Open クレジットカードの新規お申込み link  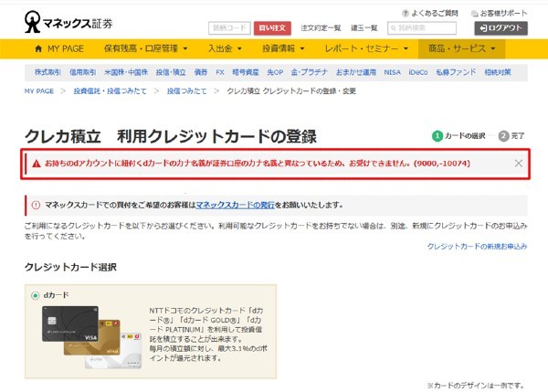click(477, 246)
